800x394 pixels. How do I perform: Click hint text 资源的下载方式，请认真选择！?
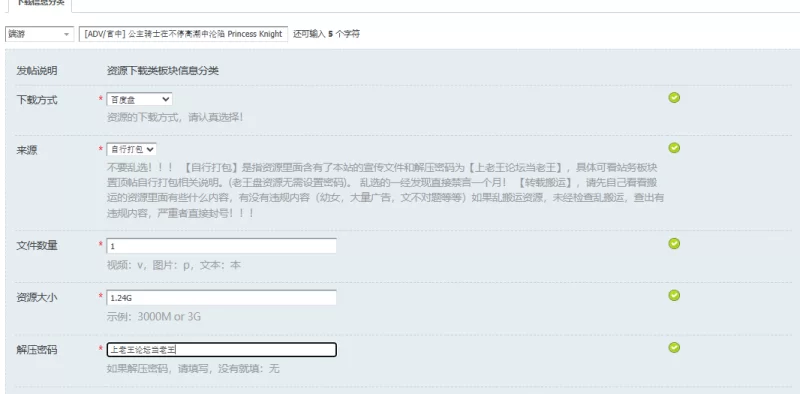pos(175,117)
